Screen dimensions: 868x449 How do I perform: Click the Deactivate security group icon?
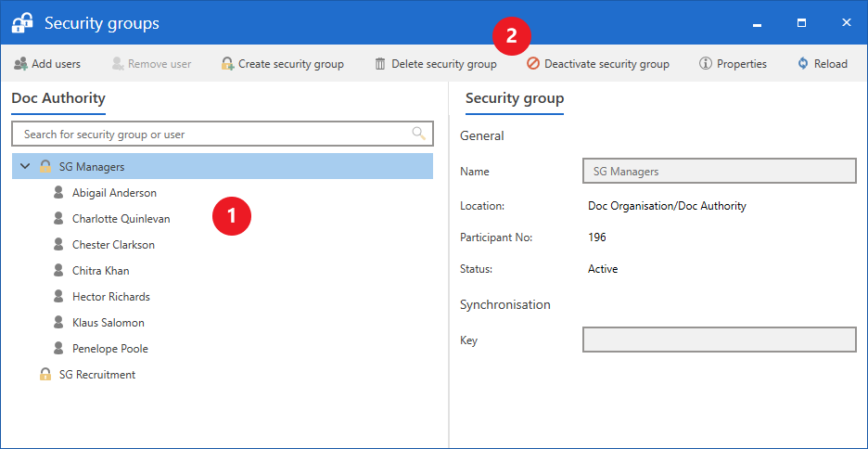(533, 64)
